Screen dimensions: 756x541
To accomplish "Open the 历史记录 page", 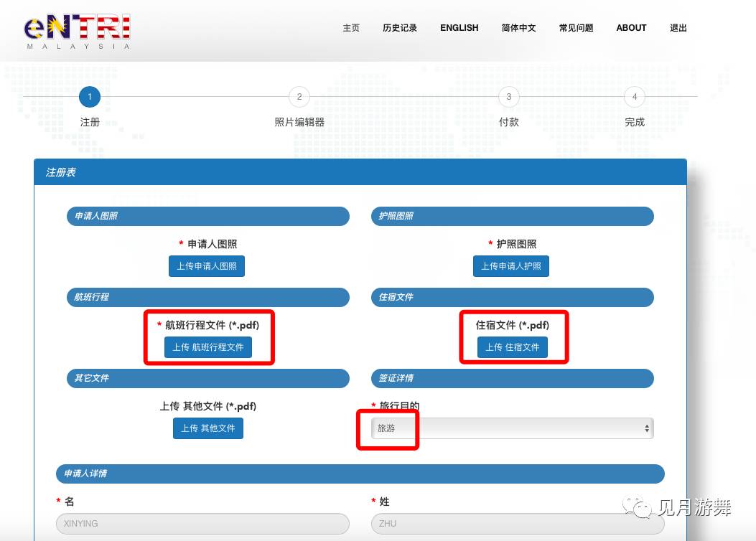I will click(x=400, y=28).
